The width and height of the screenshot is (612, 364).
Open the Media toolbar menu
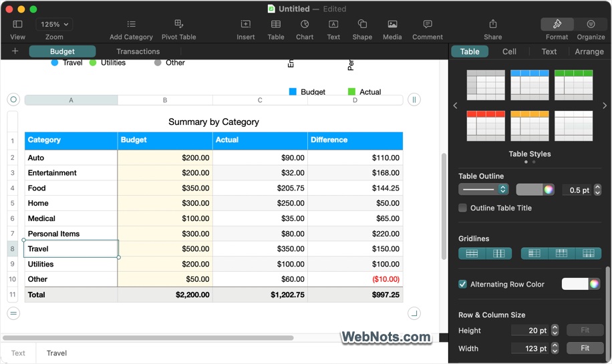[x=392, y=24]
